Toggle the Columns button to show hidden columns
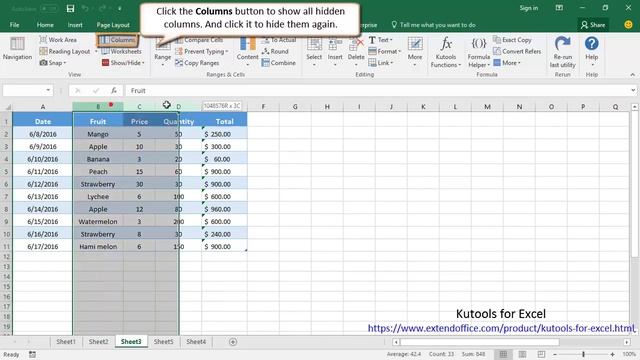The height and width of the screenshot is (360, 640). pos(118,40)
